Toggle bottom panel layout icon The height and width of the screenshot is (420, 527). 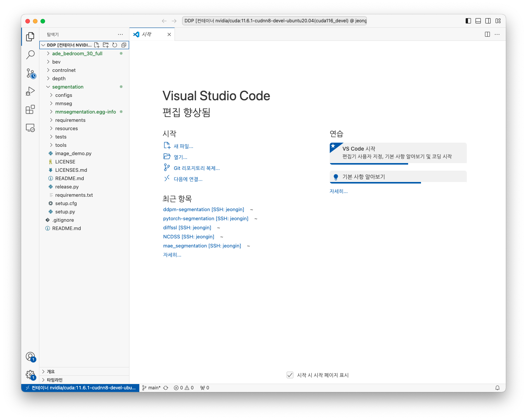pyautogui.click(x=478, y=21)
